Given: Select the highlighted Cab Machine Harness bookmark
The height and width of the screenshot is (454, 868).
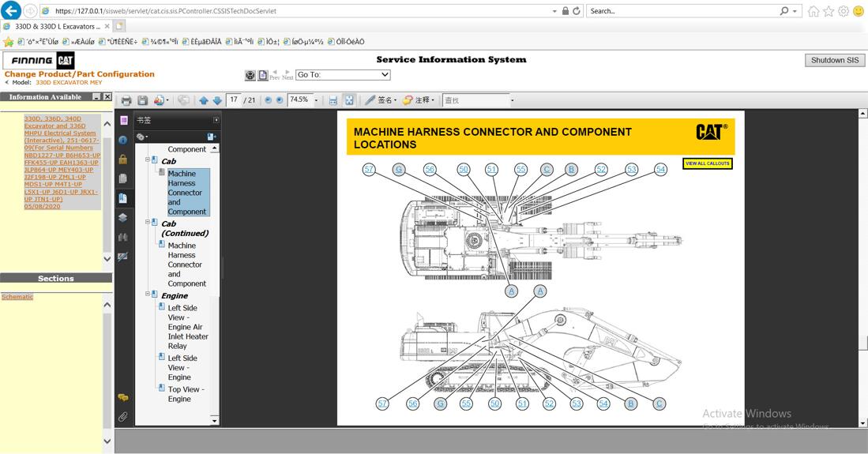Looking at the screenshot, I should click(188, 193).
